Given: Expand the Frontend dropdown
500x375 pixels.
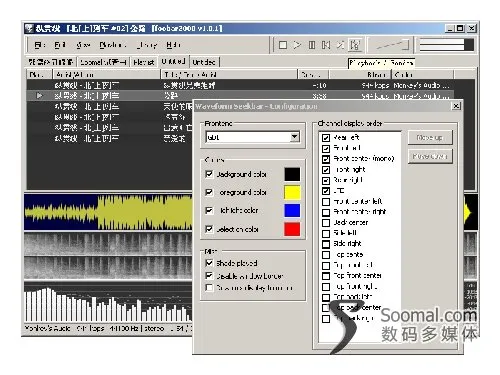Looking at the screenshot, I should [x=294, y=137].
